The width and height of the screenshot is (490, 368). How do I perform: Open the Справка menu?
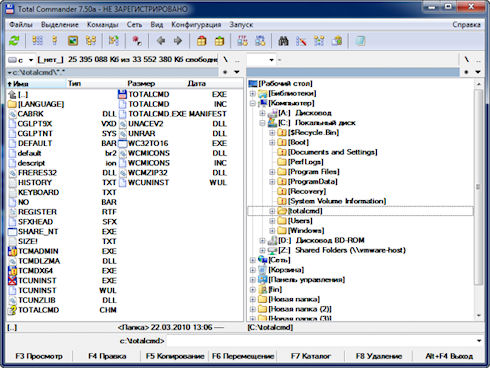point(466,25)
